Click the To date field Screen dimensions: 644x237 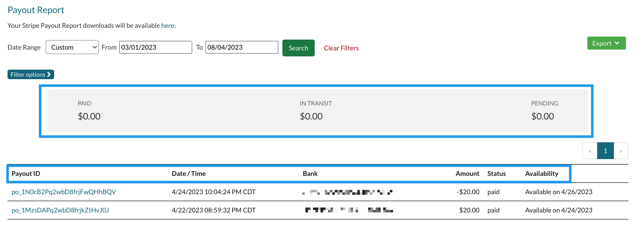coord(242,47)
